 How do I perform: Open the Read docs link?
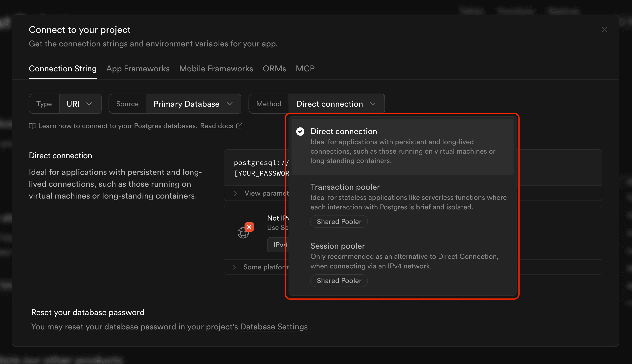(x=216, y=126)
